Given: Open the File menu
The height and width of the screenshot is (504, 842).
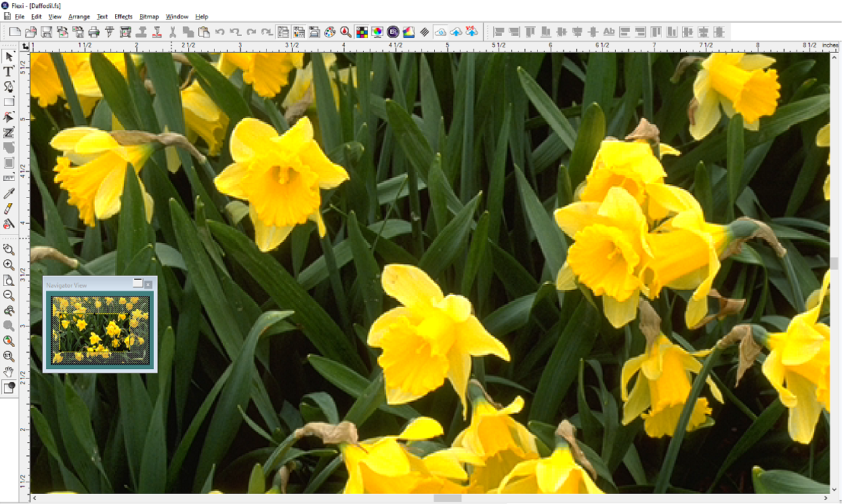Looking at the screenshot, I should pos(19,16).
